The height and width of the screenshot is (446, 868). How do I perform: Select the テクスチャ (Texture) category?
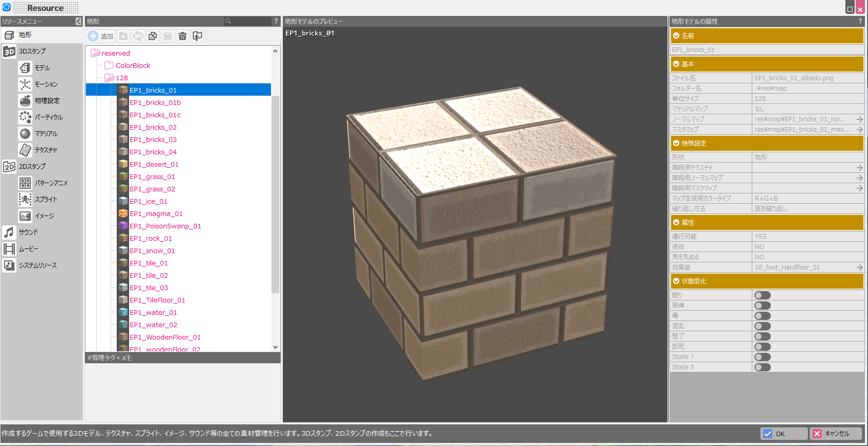pos(45,150)
